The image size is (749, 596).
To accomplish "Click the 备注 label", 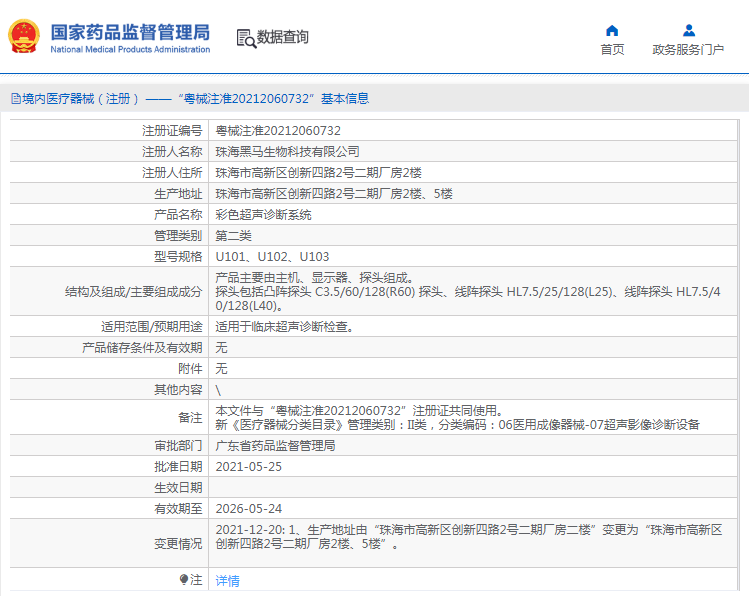I will coord(190,418).
